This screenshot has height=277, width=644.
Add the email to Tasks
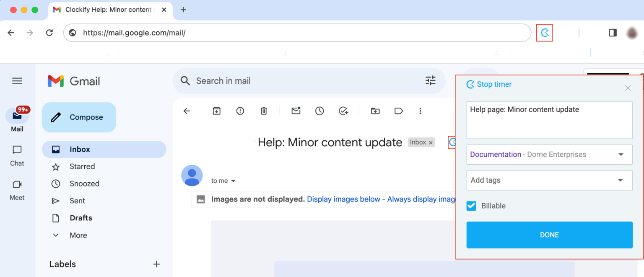tap(343, 111)
